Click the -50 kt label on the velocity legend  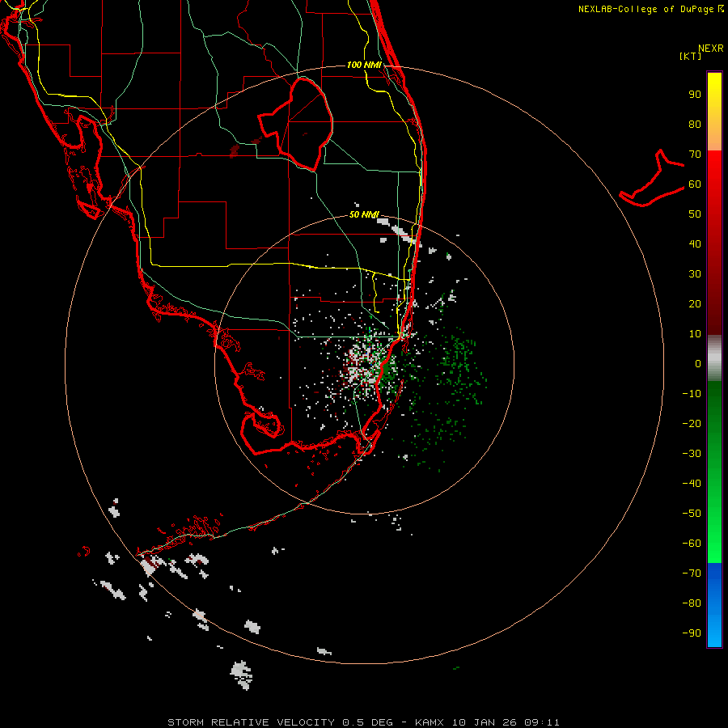click(x=692, y=513)
